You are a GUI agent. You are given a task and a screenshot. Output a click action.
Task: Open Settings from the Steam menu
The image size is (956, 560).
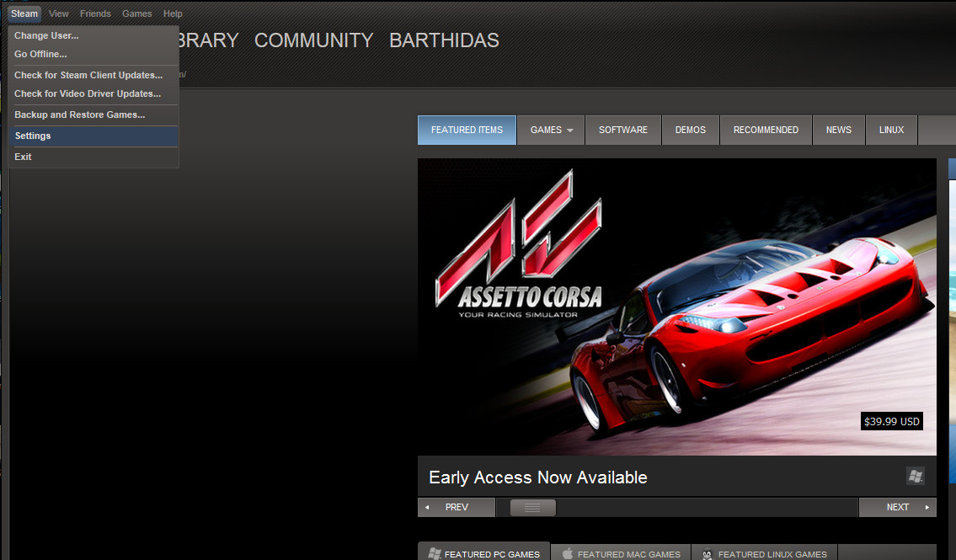point(93,136)
